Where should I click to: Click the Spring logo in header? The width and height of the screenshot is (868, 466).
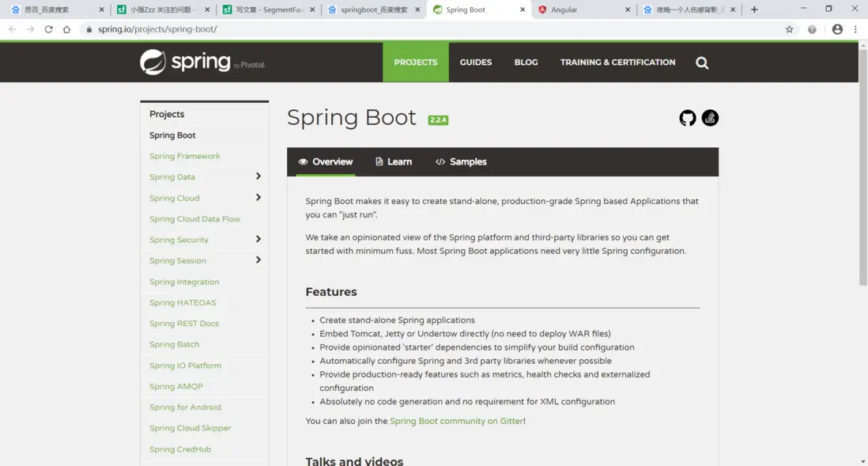(x=202, y=62)
